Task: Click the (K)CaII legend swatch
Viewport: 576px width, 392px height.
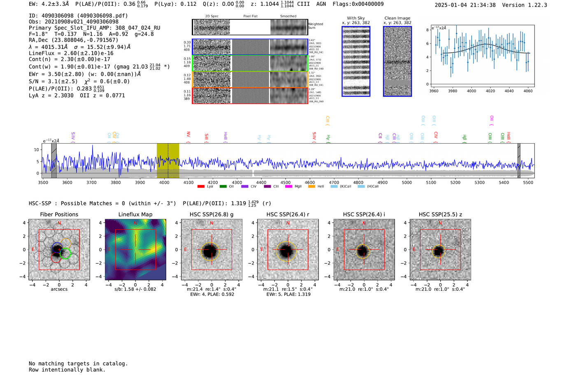Action: 334,187
